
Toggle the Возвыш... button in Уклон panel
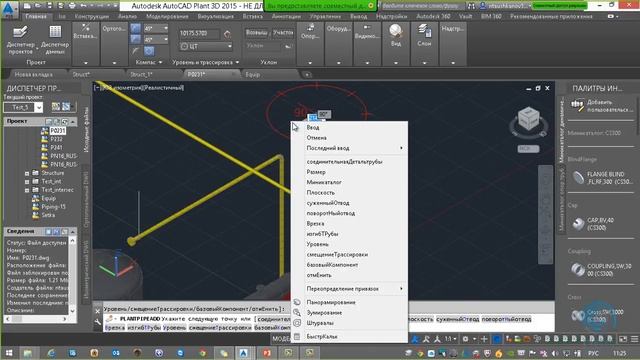coord(257,33)
